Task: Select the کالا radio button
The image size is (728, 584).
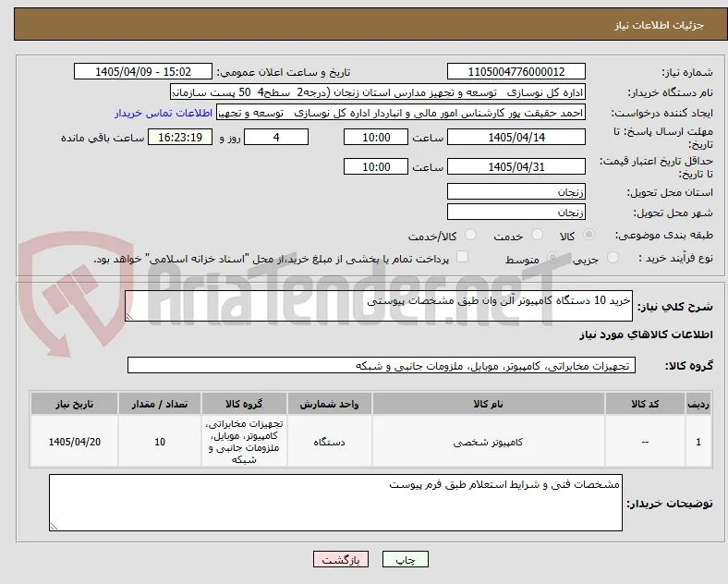Action: [588, 235]
